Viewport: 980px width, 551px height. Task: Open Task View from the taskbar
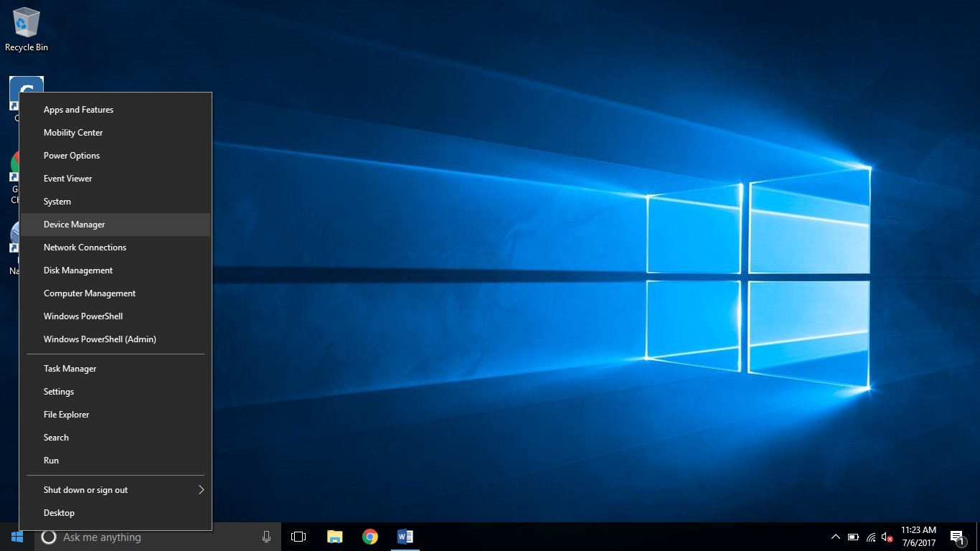(x=298, y=537)
